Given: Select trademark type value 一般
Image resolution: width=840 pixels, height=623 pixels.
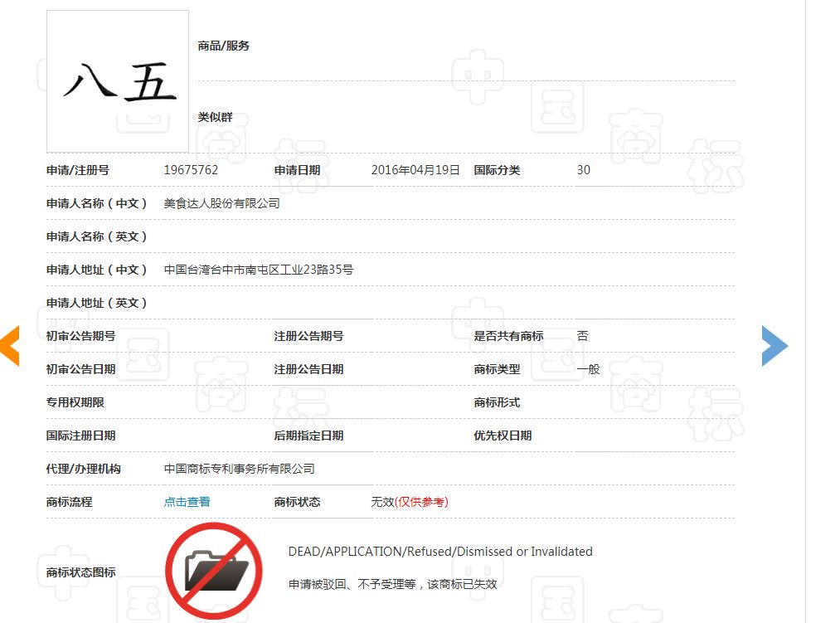Looking at the screenshot, I should pyautogui.click(x=588, y=369).
